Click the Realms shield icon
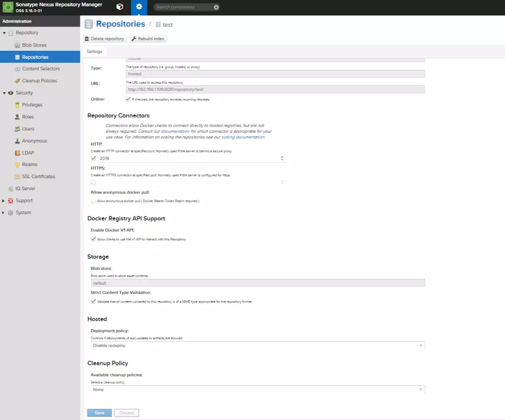 click(17, 165)
